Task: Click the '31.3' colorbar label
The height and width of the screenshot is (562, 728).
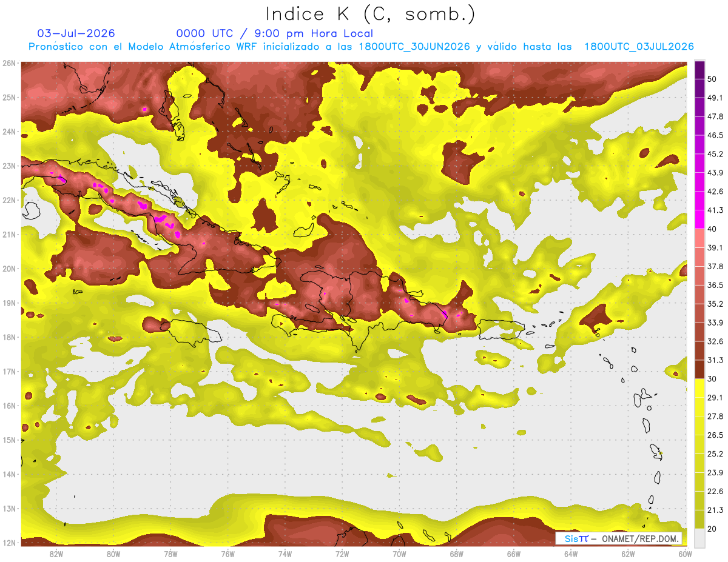Action: pyautogui.click(x=715, y=360)
